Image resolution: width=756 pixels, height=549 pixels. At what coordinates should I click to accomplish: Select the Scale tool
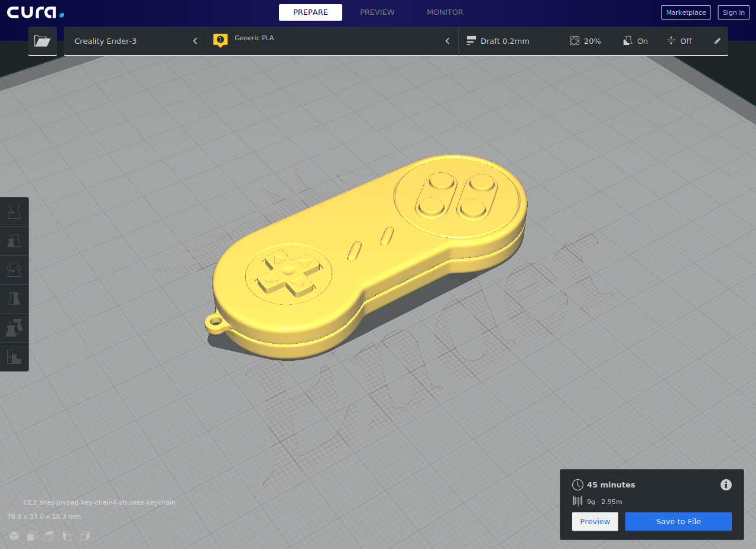click(x=14, y=240)
